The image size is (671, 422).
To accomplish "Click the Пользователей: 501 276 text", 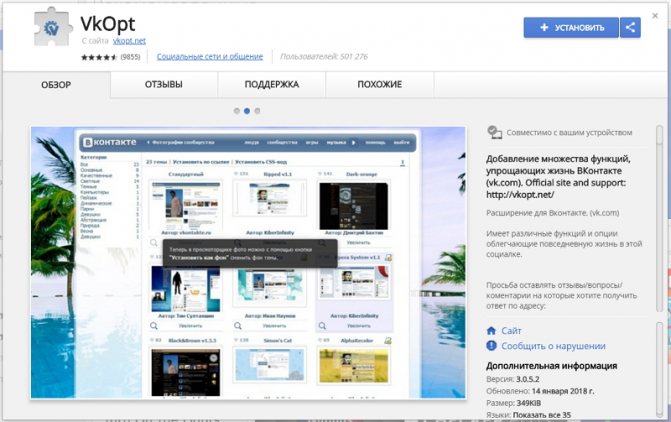I will (324, 56).
